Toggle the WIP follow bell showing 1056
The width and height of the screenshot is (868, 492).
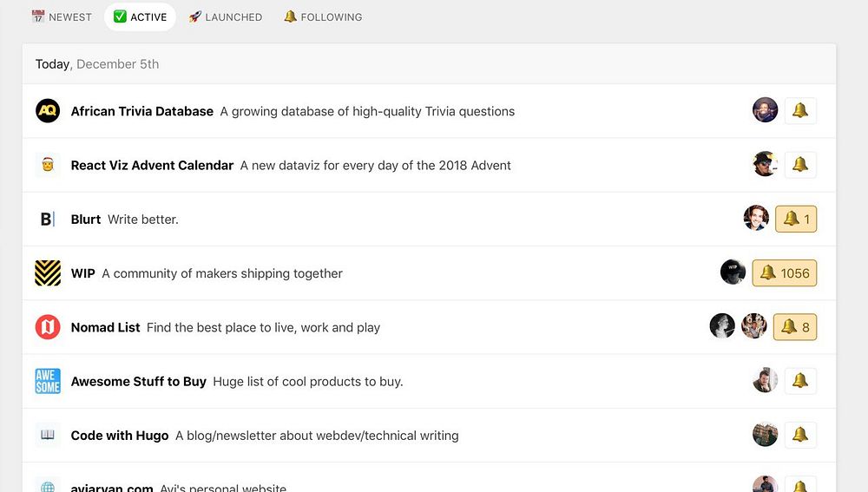point(785,273)
